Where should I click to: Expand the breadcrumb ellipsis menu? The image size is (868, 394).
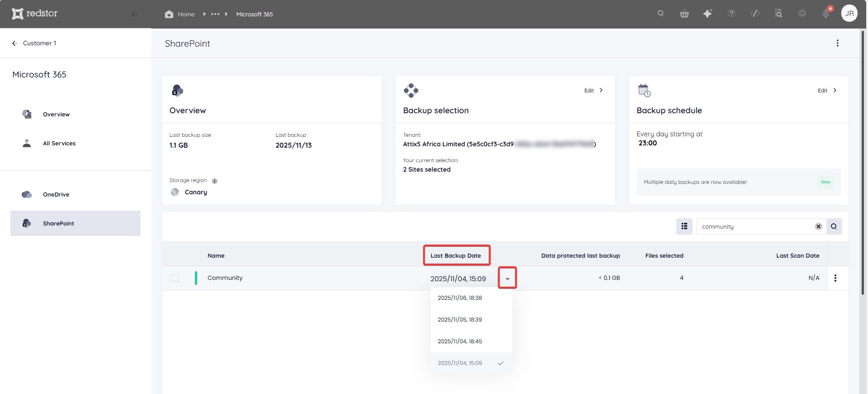[215, 14]
